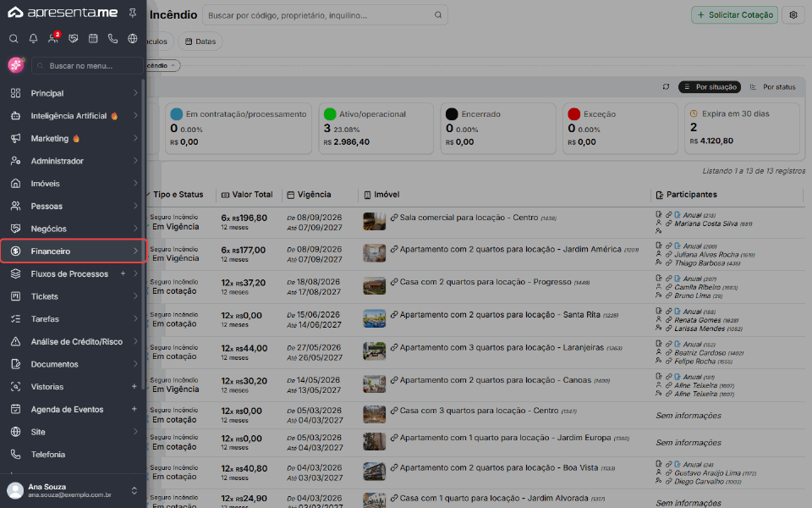Expand the Inteligência Artificial menu
The width and height of the screenshot is (812, 508).
coord(74,116)
